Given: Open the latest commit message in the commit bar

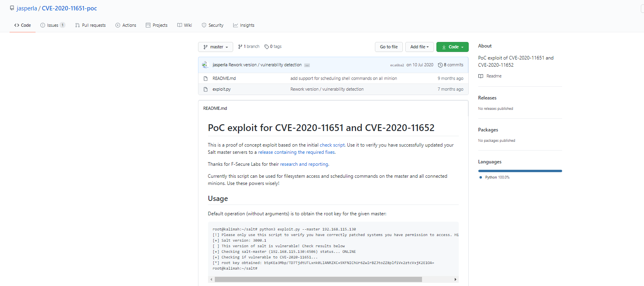Looking at the screenshot, I should click(265, 65).
